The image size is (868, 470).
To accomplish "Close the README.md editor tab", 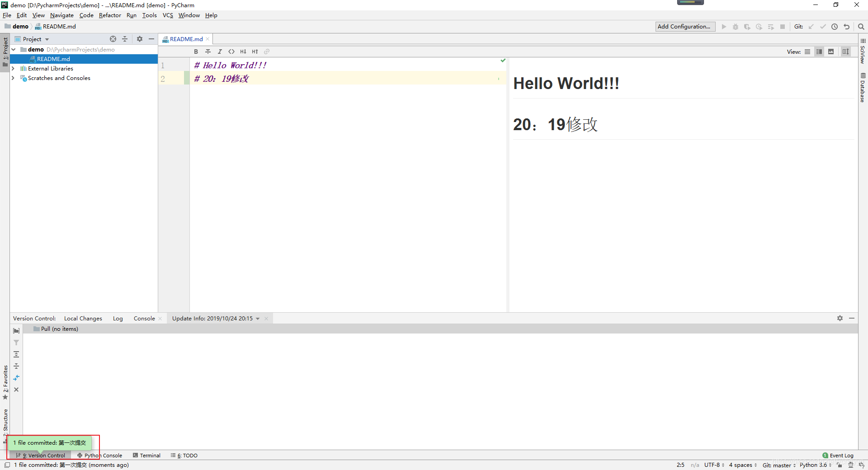I will 208,39.
